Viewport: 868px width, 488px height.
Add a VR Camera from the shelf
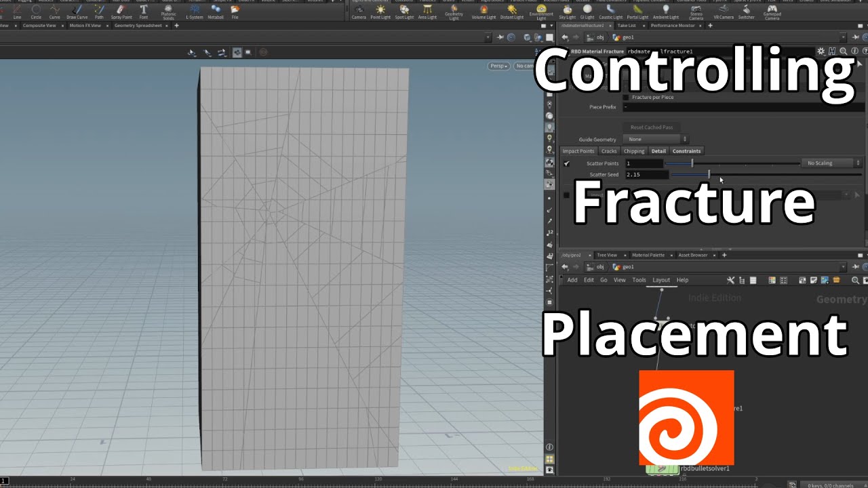tap(724, 12)
